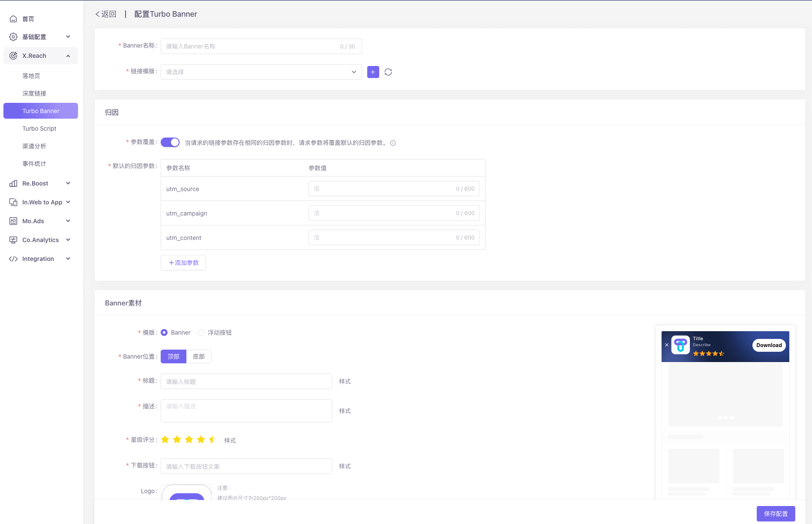The width and height of the screenshot is (812, 524).
Task: Click the Banner name input field
Action: pyautogui.click(x=251, y=46)
